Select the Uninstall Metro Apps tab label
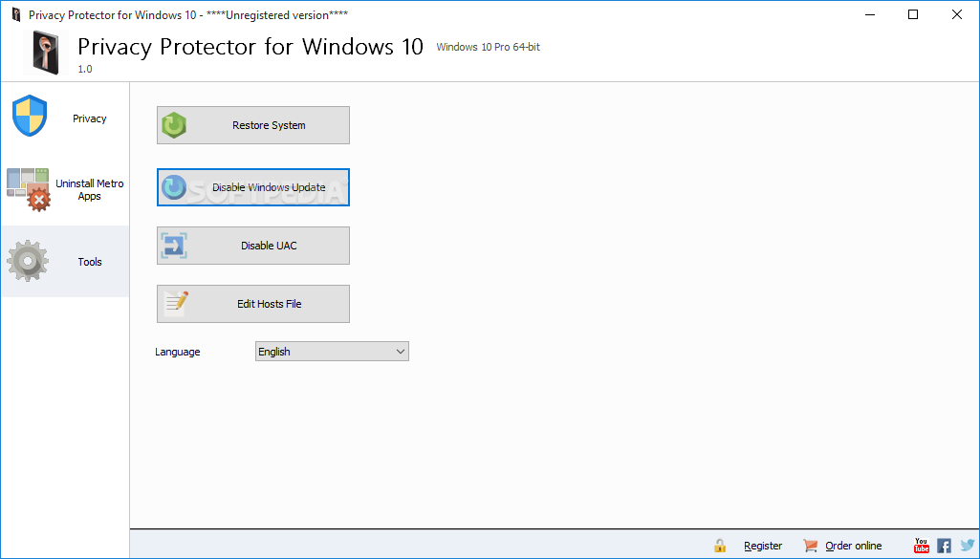 (89, 189)
